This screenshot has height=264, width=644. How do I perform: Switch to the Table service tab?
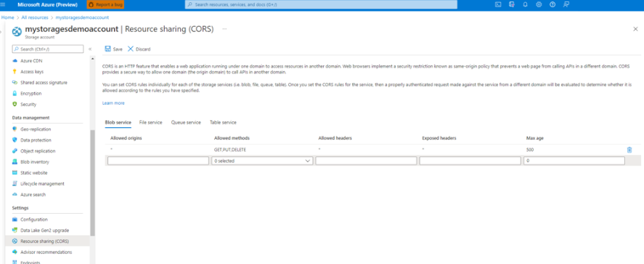click(x=223, y=122)
